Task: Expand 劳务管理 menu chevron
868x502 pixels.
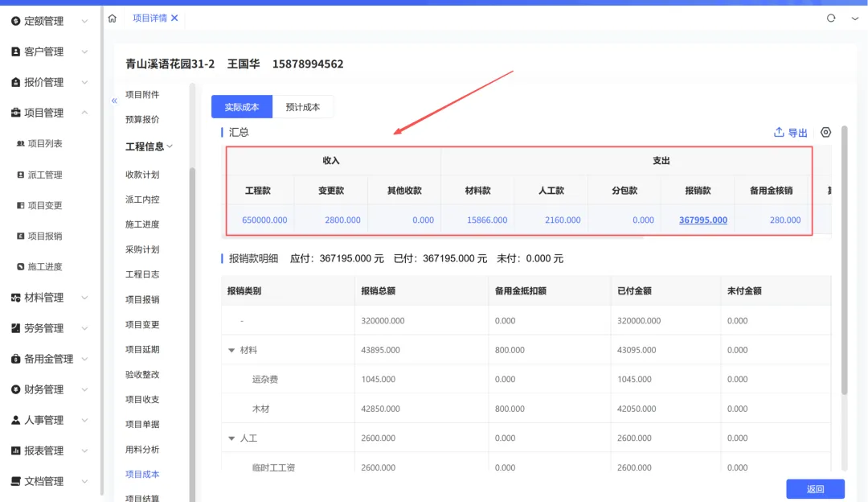Action: (x=84, y=328)
